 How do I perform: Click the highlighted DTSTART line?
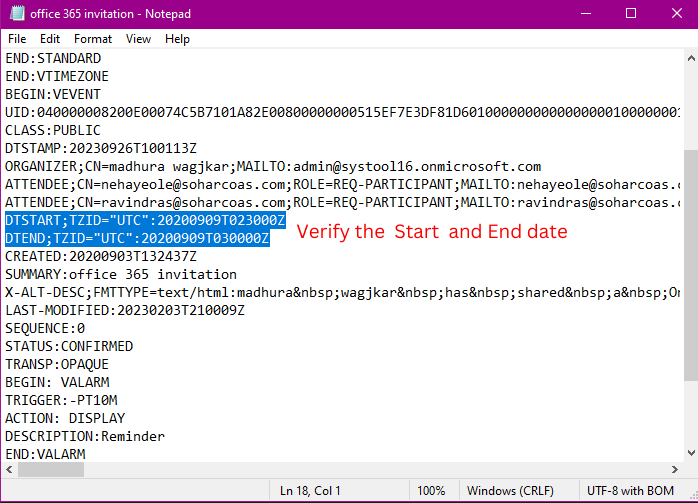(x=145, y=220)
